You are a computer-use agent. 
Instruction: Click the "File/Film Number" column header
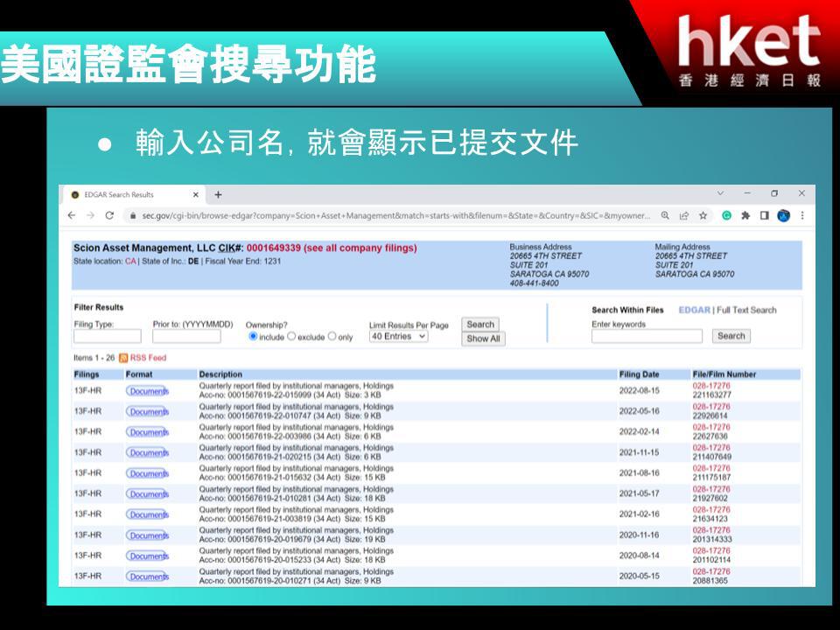coord(724,374)
